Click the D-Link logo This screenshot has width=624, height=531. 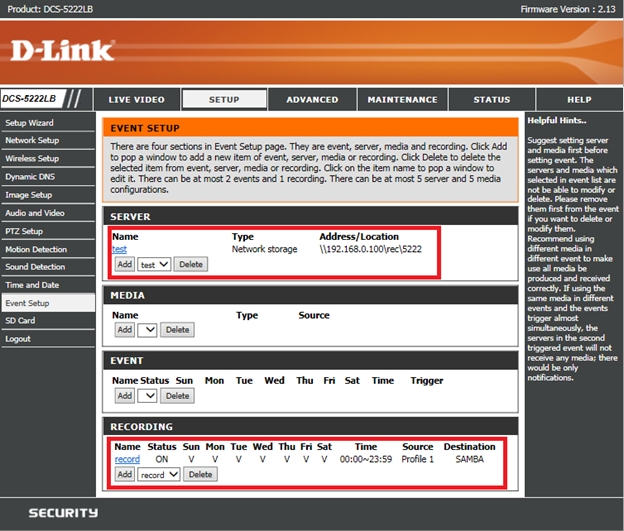point(64,50)
